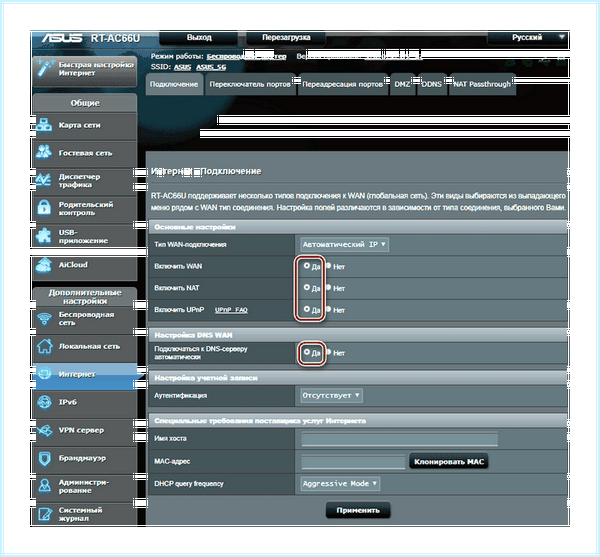600x557 pixels.
Task: Switch to the Подключение tab
Action: point(174,84)
